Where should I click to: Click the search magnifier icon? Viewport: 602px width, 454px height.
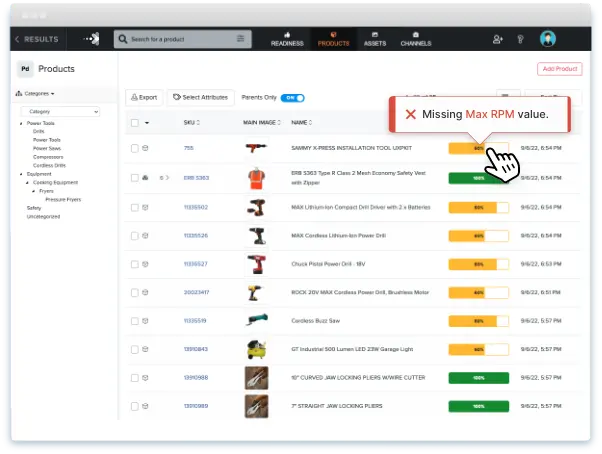click(123, 39)
